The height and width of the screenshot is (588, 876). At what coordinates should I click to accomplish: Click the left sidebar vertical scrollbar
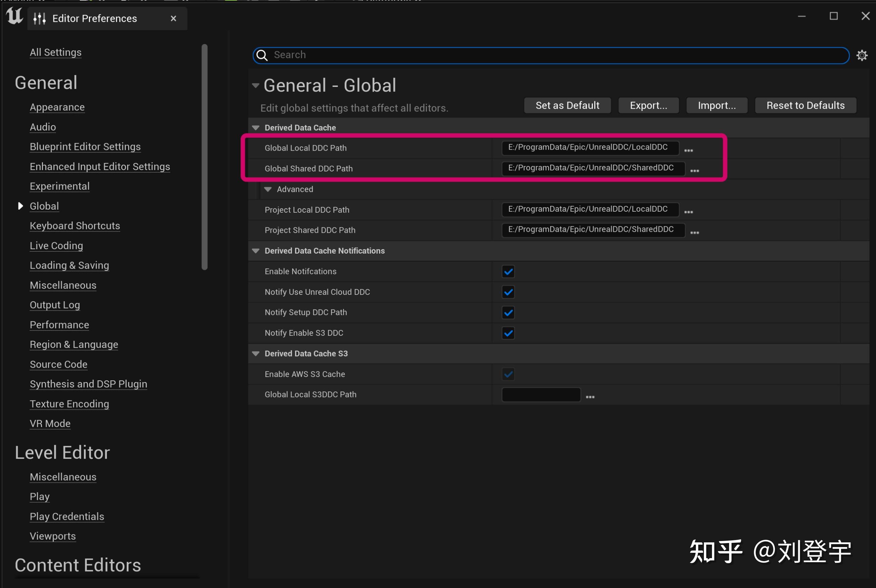click(204, 157)
